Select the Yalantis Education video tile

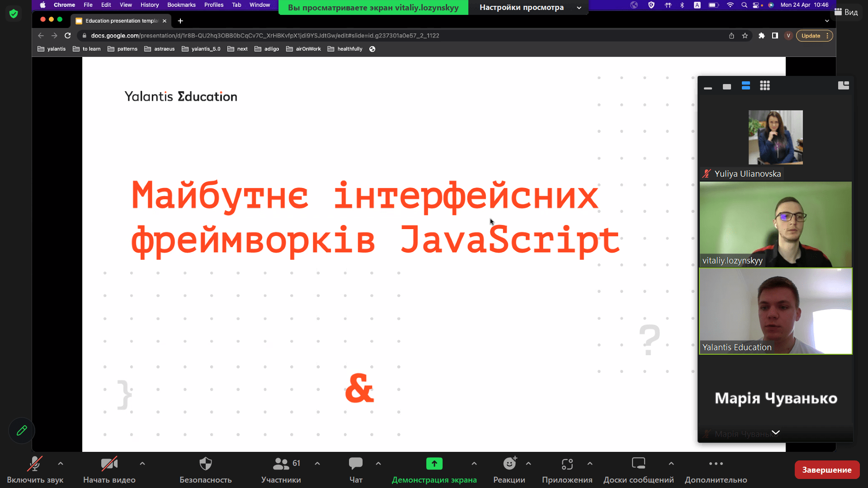[776, 311]
